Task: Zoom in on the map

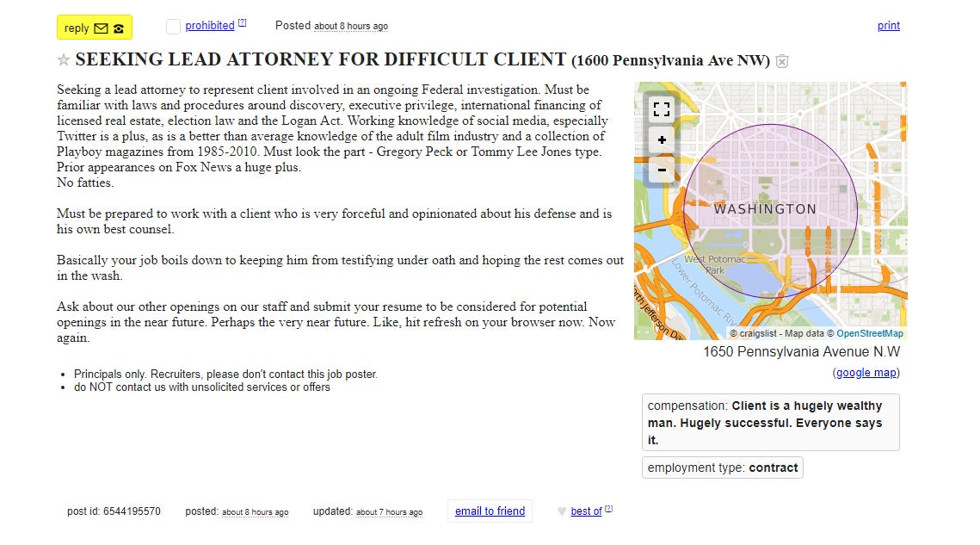Action: pos(662,140)
